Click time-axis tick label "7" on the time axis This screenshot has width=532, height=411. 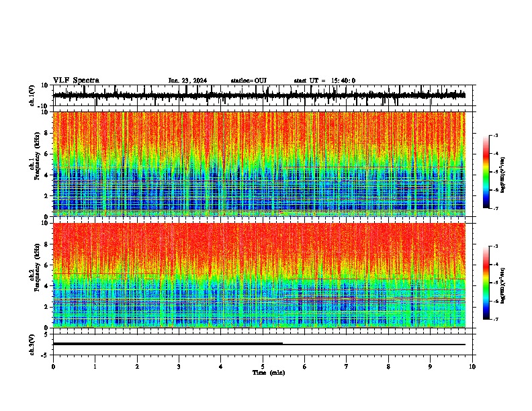(347, 367)
